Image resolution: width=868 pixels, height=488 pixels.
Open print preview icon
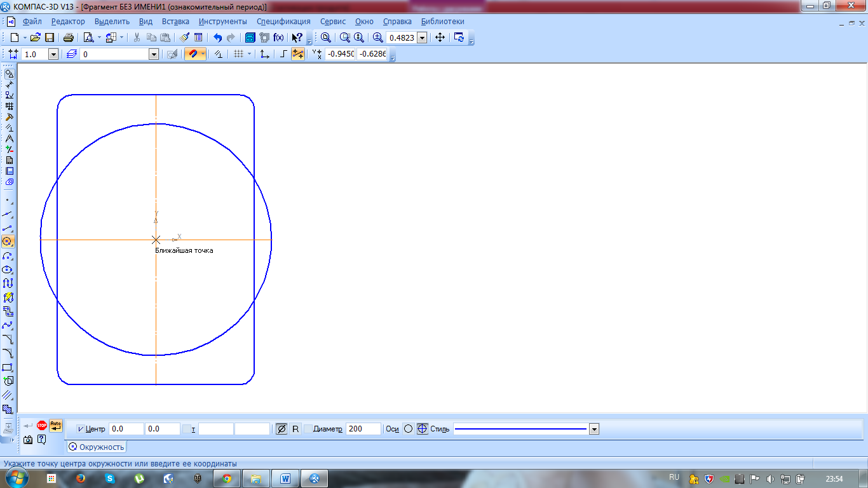click(x=89, y=37)
